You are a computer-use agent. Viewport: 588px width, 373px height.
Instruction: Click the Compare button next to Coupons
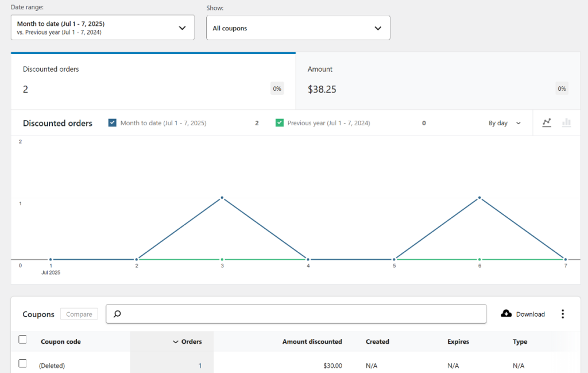79,314
